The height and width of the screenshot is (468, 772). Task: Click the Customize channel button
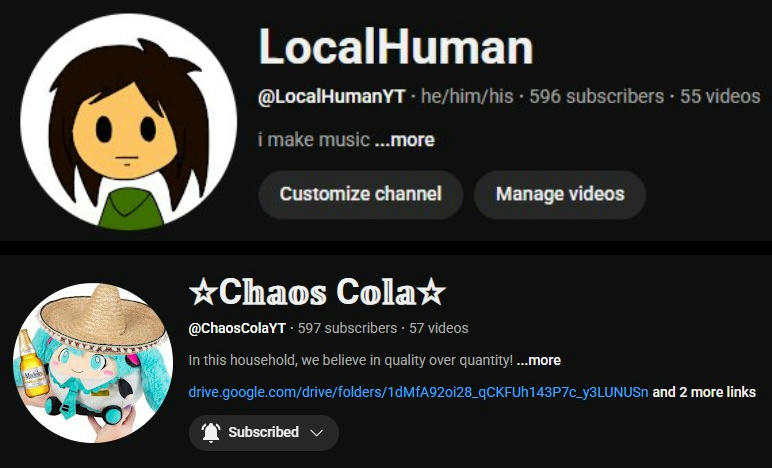[x=360, y=194]
